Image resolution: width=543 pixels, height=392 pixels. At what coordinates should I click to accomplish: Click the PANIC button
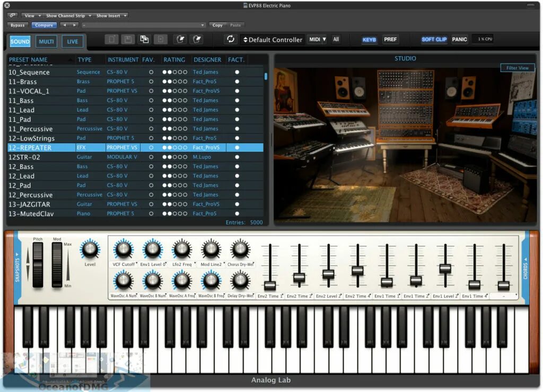tap(460, 39)
